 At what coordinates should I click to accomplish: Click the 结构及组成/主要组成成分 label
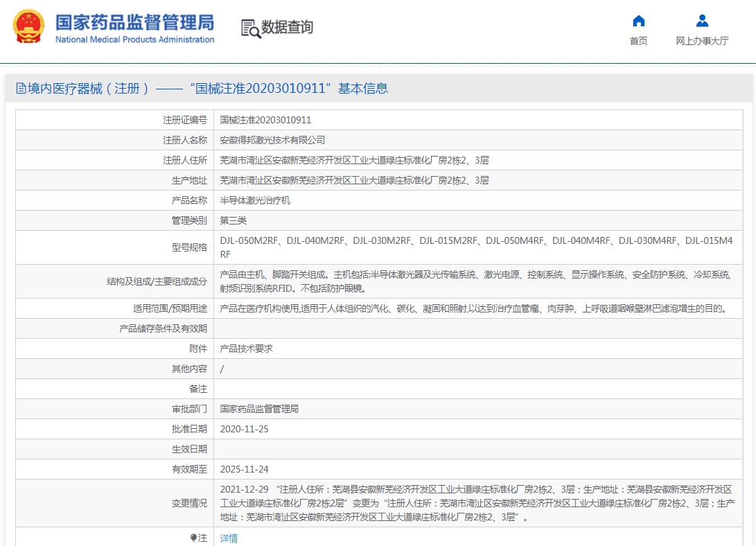[157, 281]
